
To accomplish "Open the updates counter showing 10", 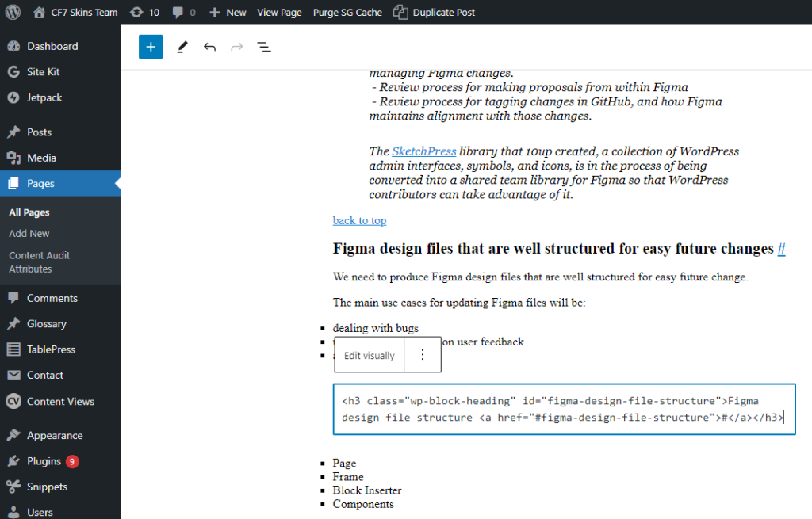I will pos(145,12).
